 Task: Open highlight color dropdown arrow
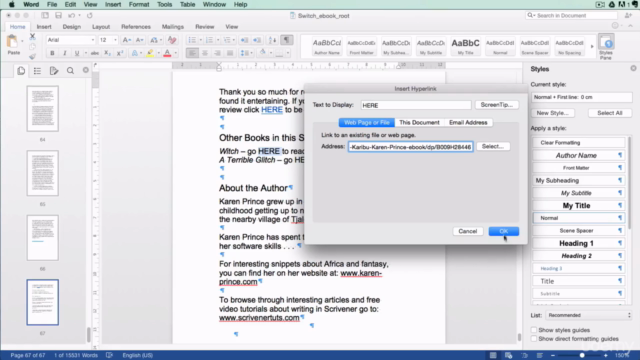point(158,53)
